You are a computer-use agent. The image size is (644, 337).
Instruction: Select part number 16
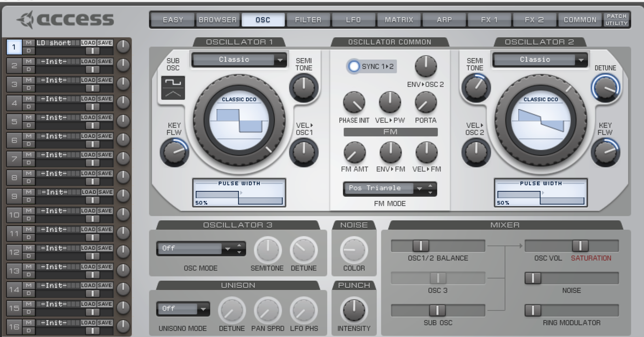pos(14,327)
